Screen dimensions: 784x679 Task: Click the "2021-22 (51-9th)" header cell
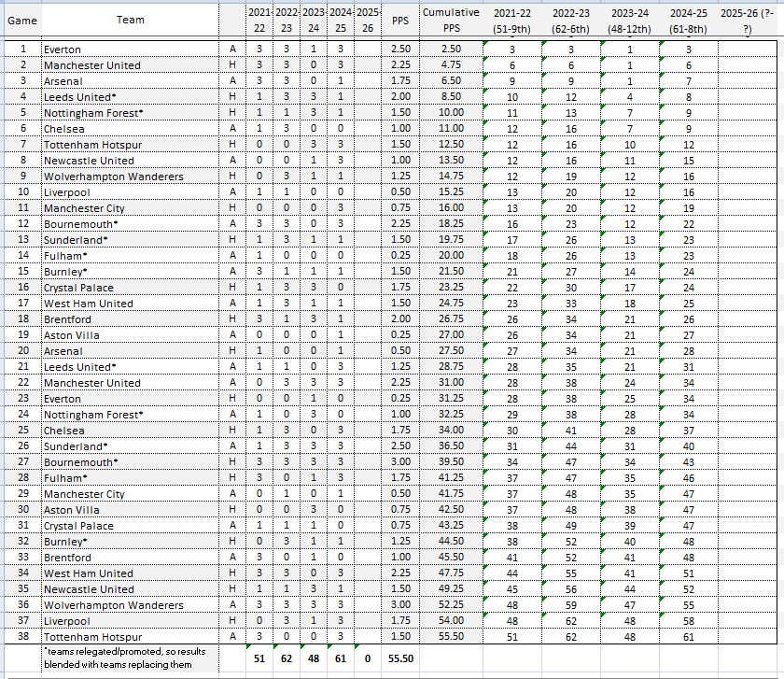[512, 21]
